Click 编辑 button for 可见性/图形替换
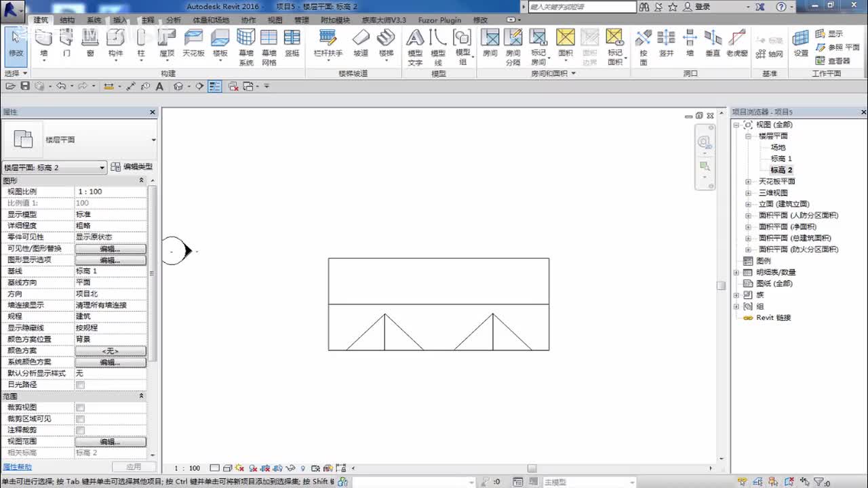Screen dimensions: 868x488 coord(111,249)
